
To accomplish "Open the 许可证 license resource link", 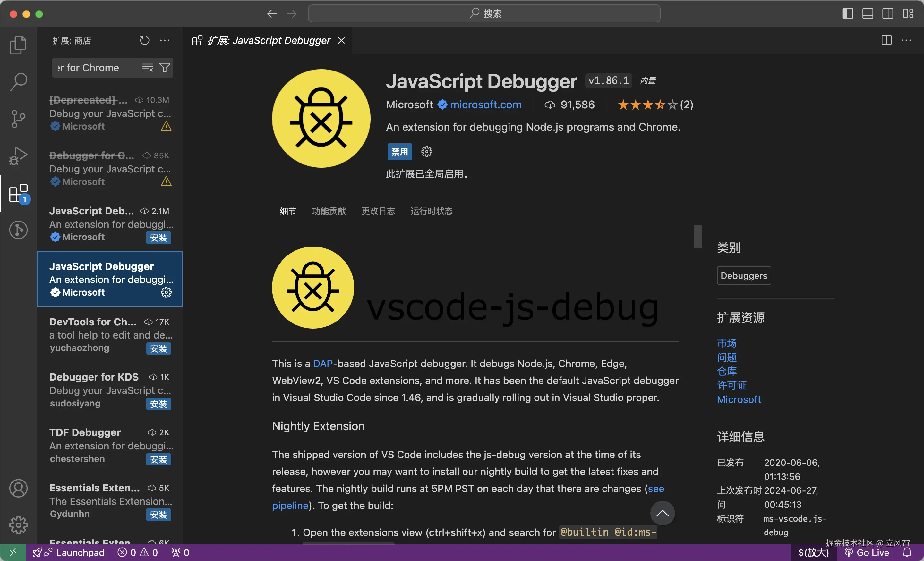I will click(x=732, y=386).
